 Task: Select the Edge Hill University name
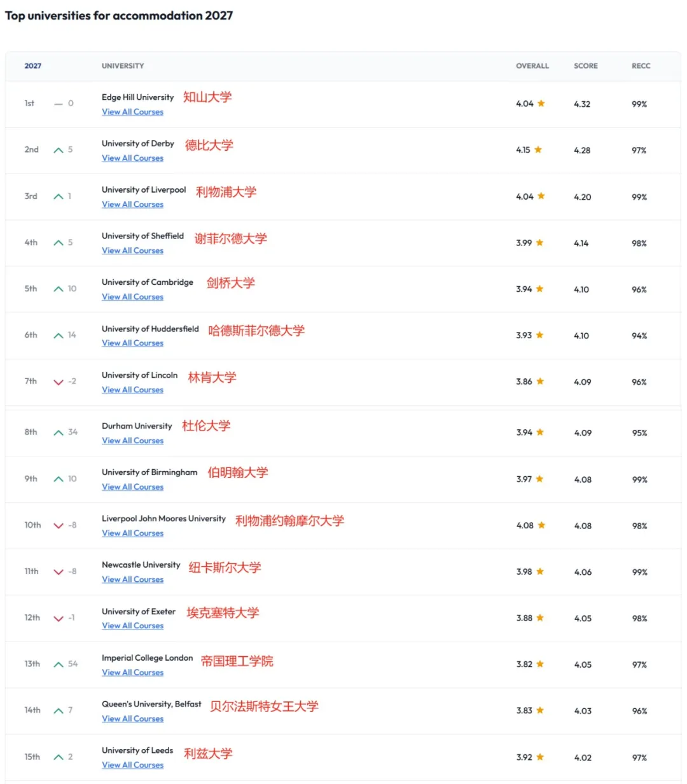(137, 97)
